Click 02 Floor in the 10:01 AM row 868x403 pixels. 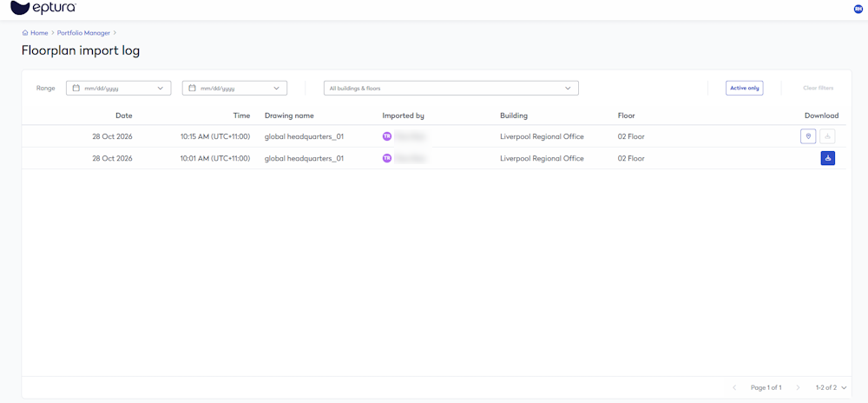point(631,158)
